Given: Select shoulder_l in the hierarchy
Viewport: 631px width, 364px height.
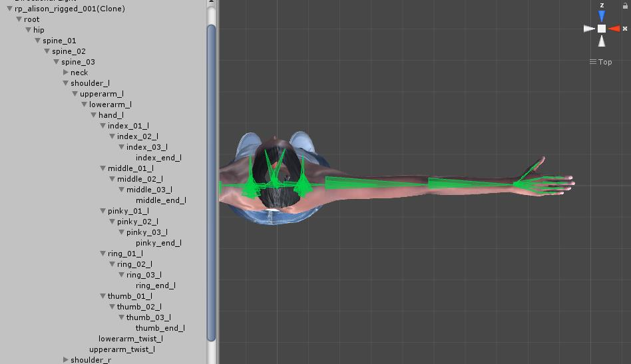Looking at the screenshot, I should [90, 83].
